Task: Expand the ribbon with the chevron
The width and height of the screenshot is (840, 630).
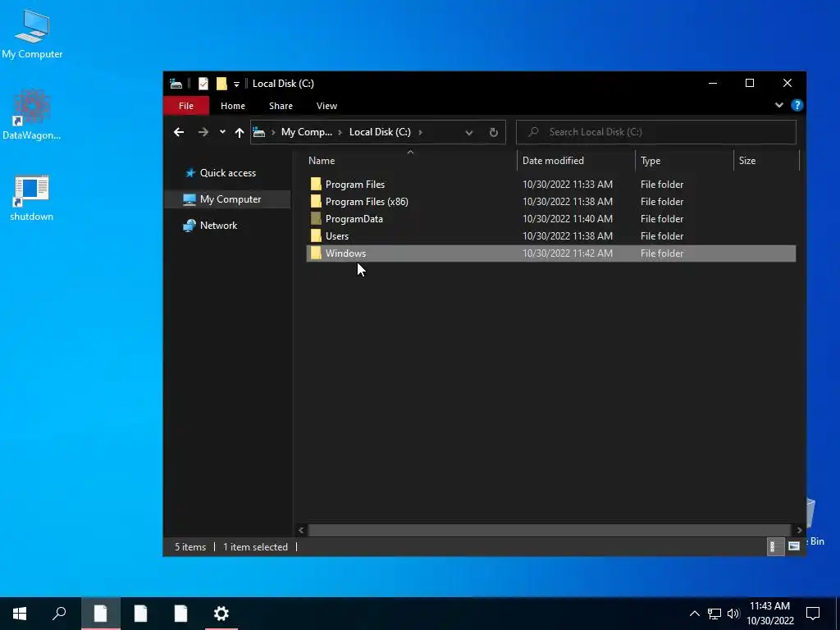Action: click(x=779, y=106)
